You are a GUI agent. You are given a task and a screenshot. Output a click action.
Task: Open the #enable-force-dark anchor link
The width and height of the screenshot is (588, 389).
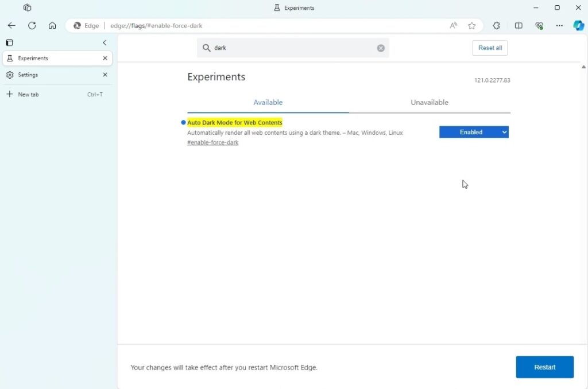click(x=212, y=142)
